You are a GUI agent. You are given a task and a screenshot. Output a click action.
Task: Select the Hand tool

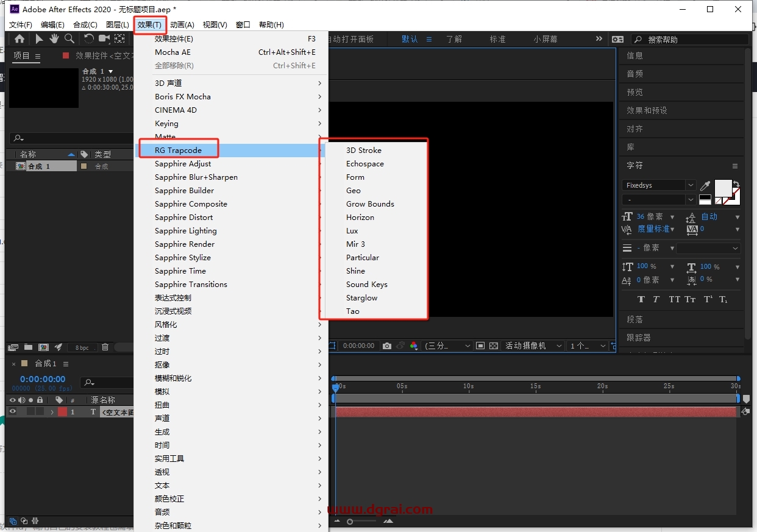pyautogui.click(x=54, y=39)
